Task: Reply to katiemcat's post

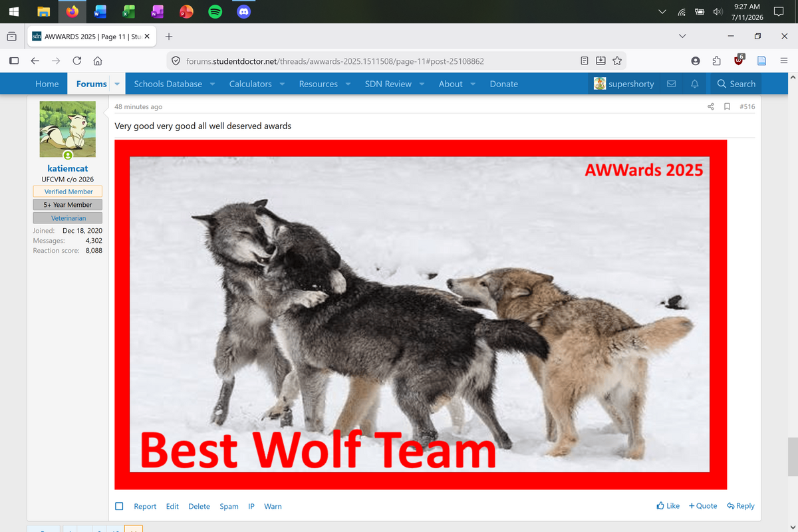Action: click(x=741, y=506)
